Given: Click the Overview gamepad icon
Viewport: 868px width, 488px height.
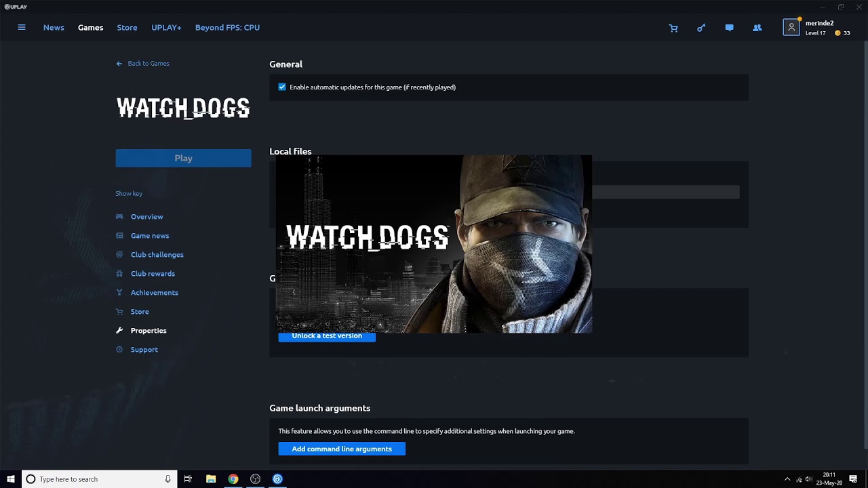Looking at the screenshot, I should (x=119, y=217).
